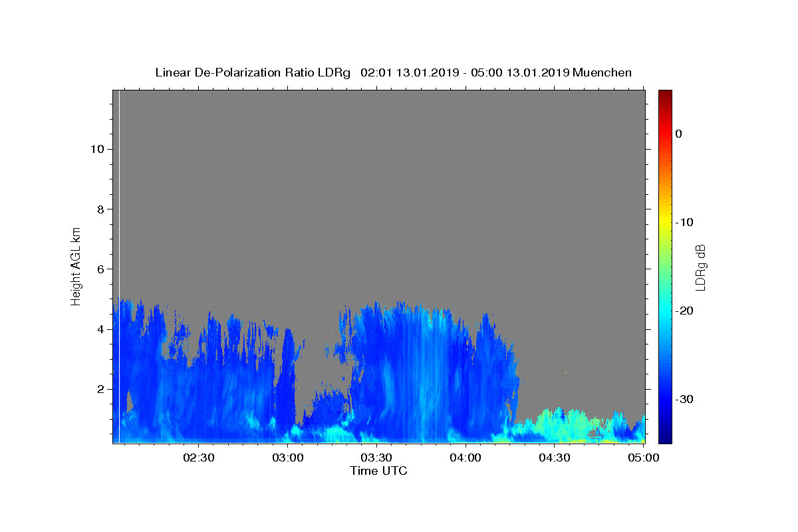Click the colorbar -30 label
Viewport: 798px width, 532px height.
[x=685, y=399]
